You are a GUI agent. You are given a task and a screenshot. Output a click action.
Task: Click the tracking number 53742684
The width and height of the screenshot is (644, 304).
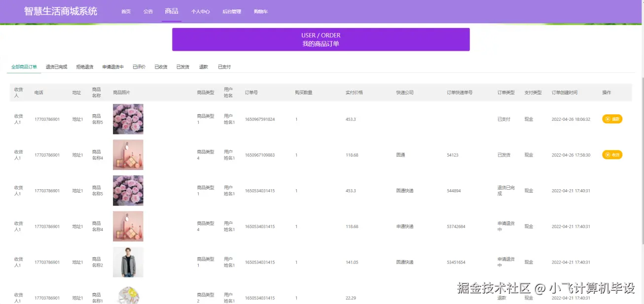coord(456,227)
